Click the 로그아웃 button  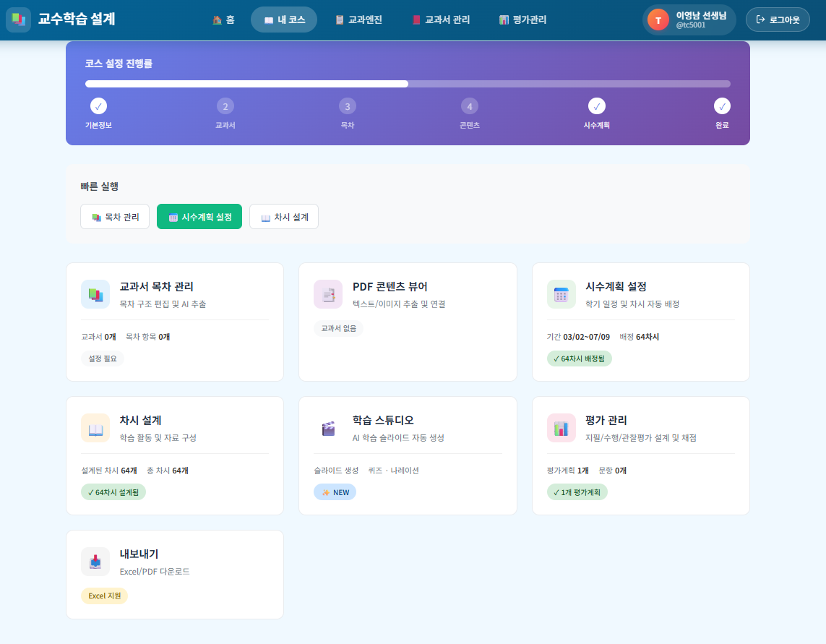click(778, 20)
